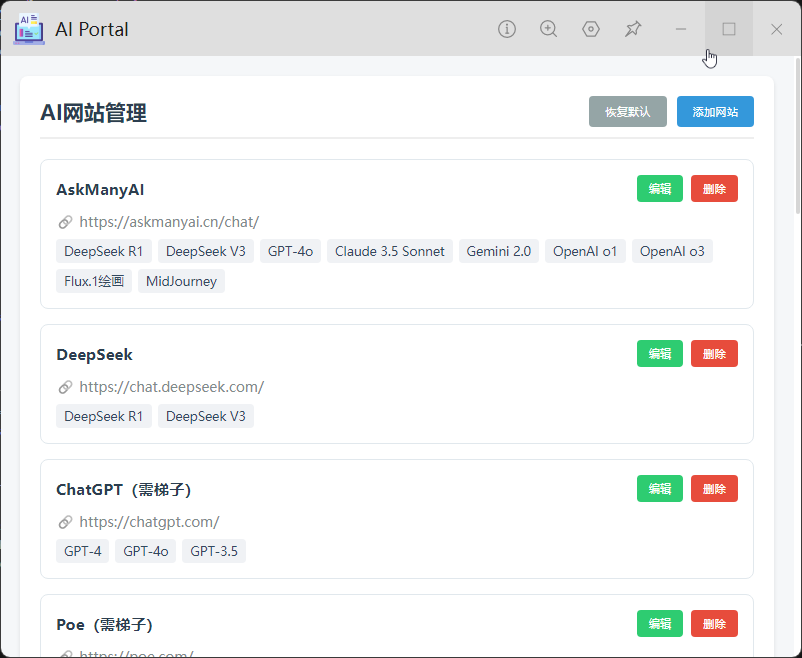Click the AI网站管理 page heading
802x658 pixels.
pos(94,113)
